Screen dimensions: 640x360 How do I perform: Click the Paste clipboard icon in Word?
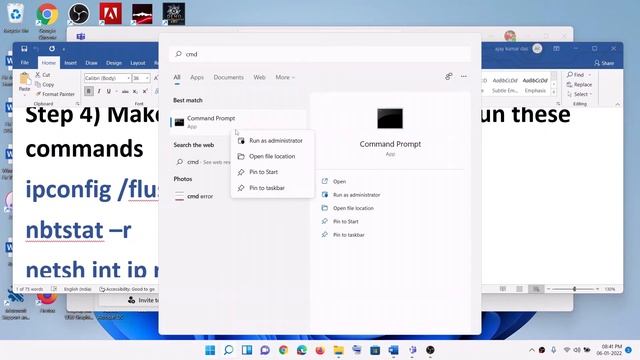coord(24,78)
